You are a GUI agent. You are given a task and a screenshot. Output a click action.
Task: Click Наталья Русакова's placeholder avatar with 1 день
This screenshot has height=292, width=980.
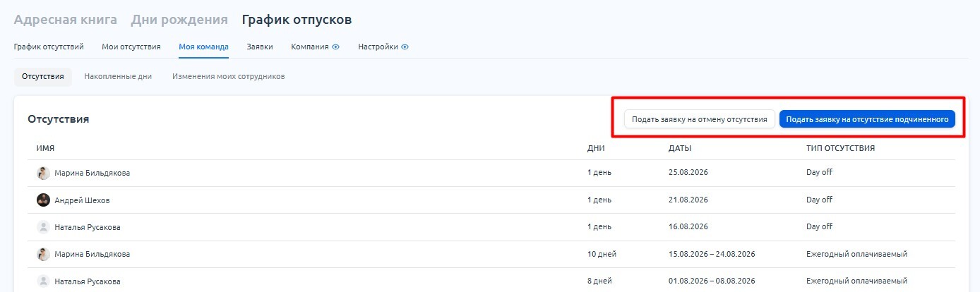(x=44, y=227)
